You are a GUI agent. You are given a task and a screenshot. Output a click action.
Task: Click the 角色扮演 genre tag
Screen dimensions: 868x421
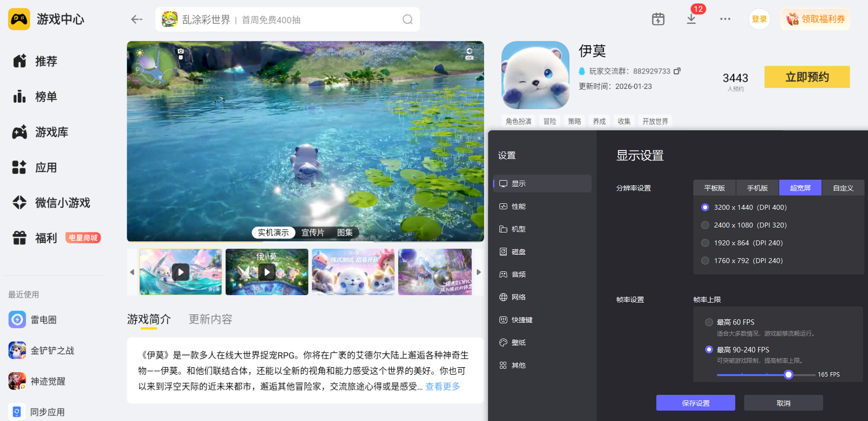coord(519,121)
